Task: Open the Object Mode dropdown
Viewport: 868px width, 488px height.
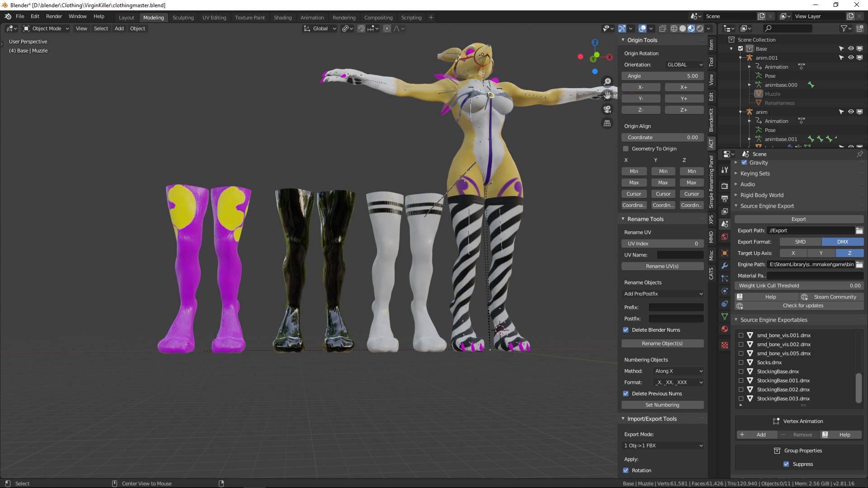Action: [46, 28]
